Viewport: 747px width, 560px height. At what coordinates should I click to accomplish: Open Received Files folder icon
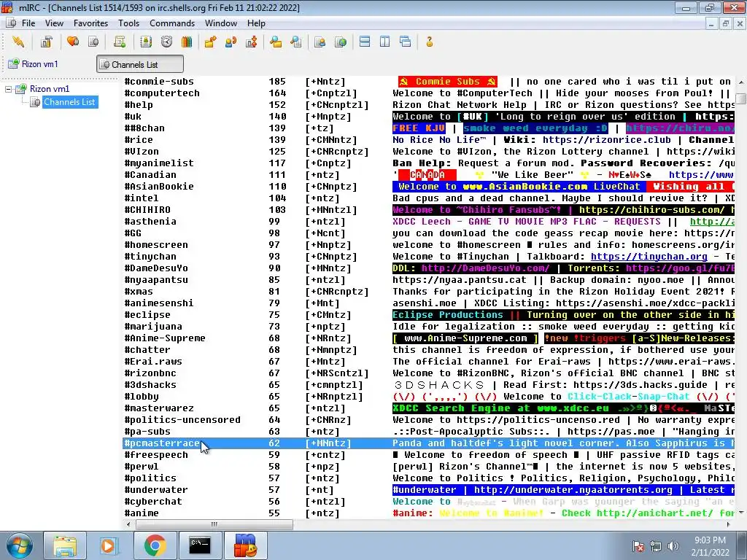(x=275, y=42)
